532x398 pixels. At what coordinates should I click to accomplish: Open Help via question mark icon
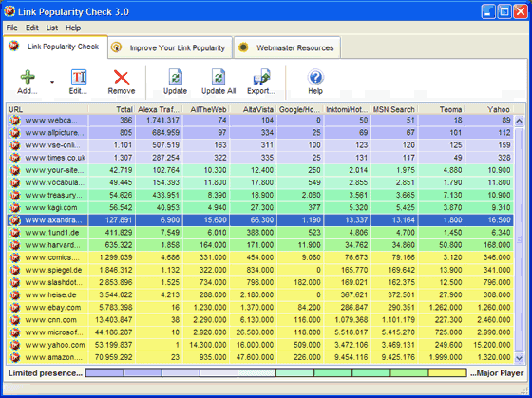315,77
